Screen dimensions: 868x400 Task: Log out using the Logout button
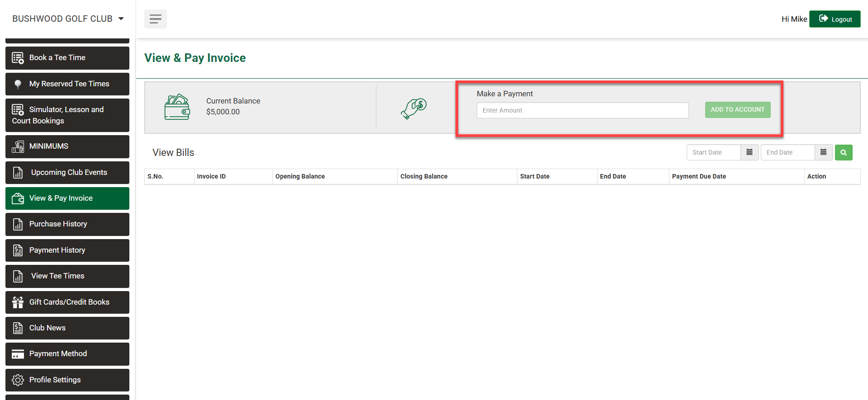(835, 19)
